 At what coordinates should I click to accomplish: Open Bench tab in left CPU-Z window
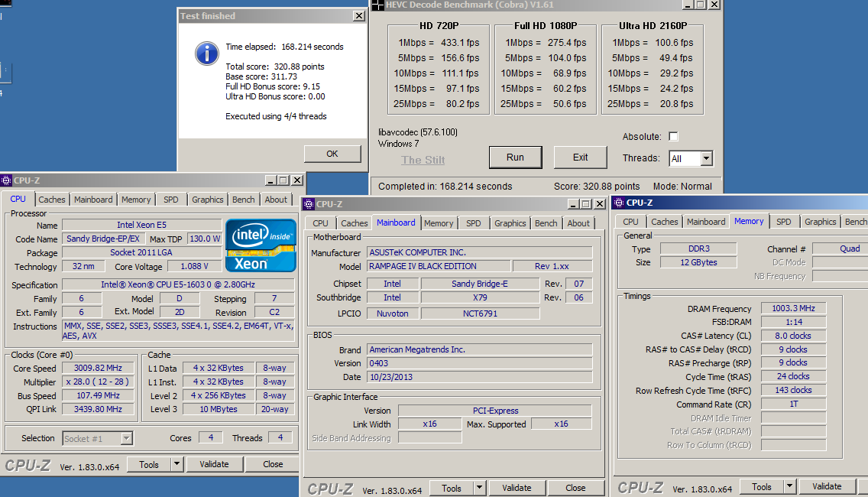coord(244,200)
